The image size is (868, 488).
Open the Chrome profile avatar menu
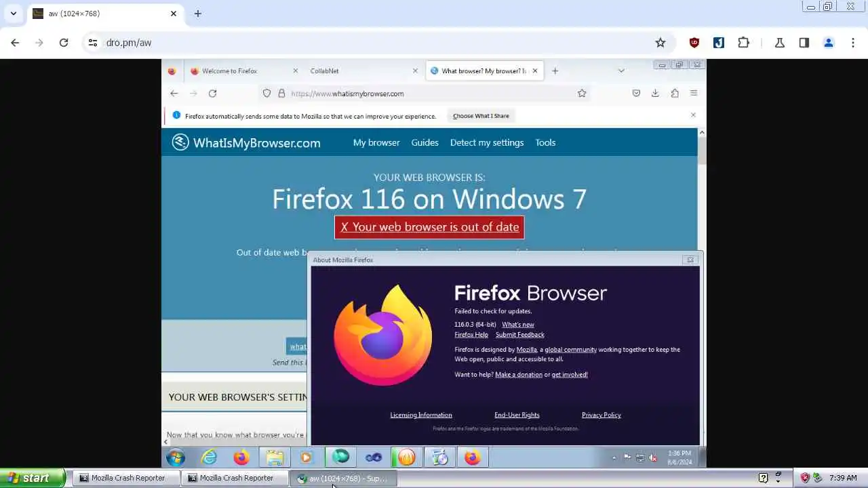[829, 43]
